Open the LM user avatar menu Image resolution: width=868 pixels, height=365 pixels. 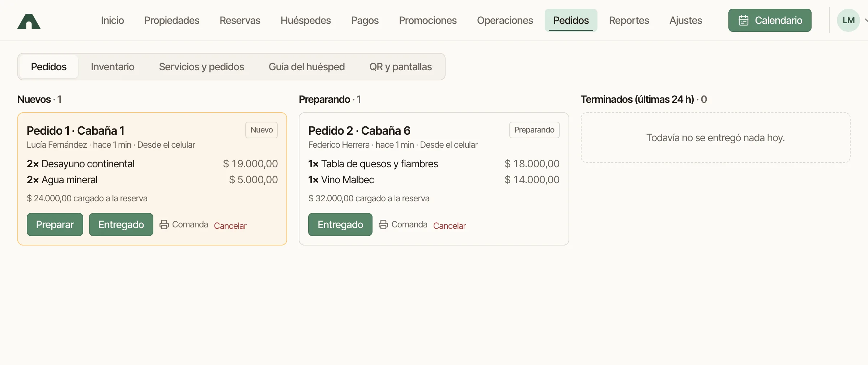(x=848, y=20)
